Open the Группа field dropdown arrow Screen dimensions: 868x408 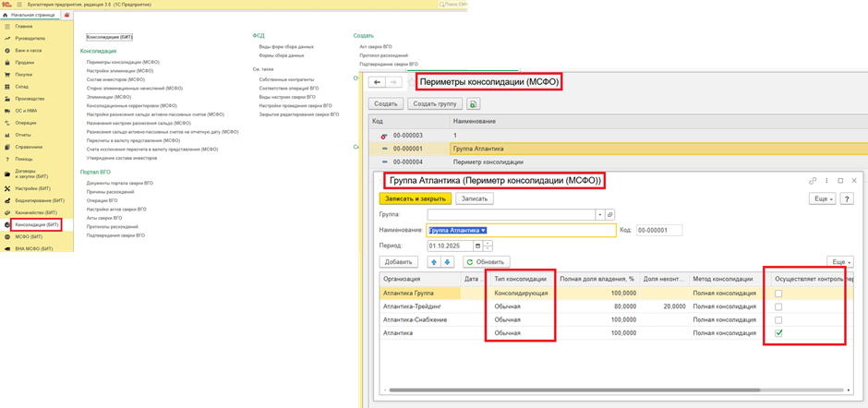coord(599,214)
